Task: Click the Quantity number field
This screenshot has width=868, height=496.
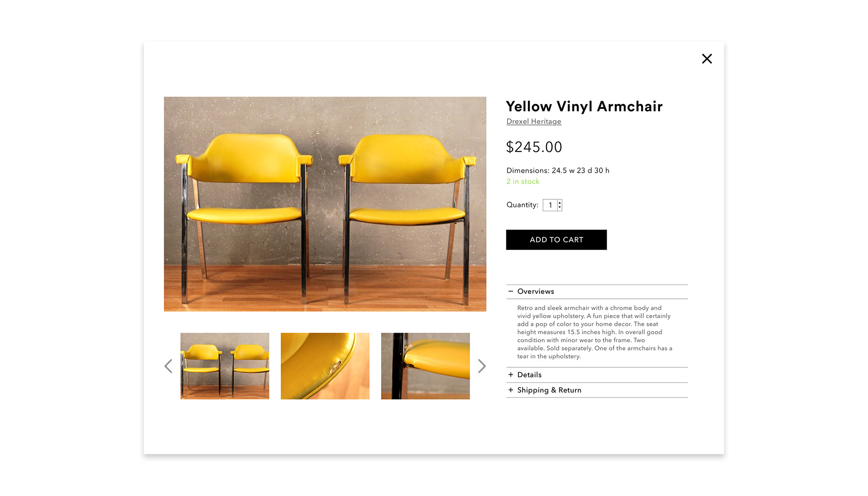Action: click(x=550, y=205)
